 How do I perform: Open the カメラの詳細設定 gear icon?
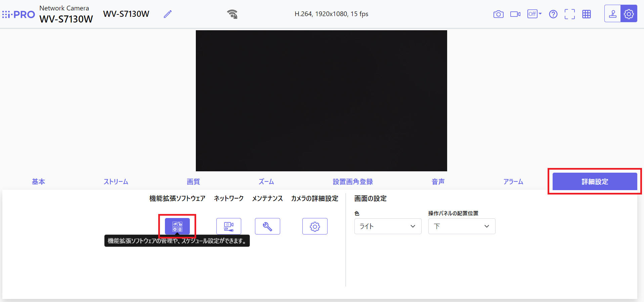pos(315,226)
